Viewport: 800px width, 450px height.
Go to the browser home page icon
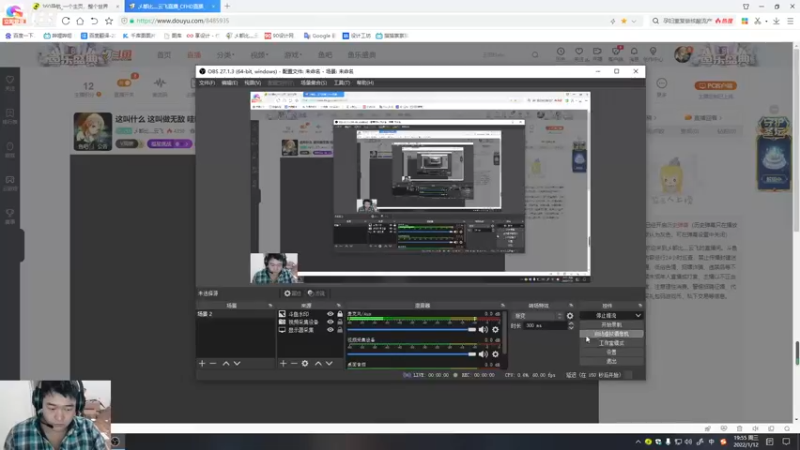80,21
